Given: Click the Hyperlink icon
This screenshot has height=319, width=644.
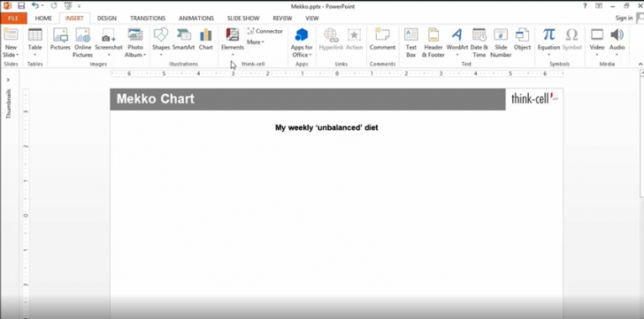Looking at the screenshot, I should [x=331, y=34].
